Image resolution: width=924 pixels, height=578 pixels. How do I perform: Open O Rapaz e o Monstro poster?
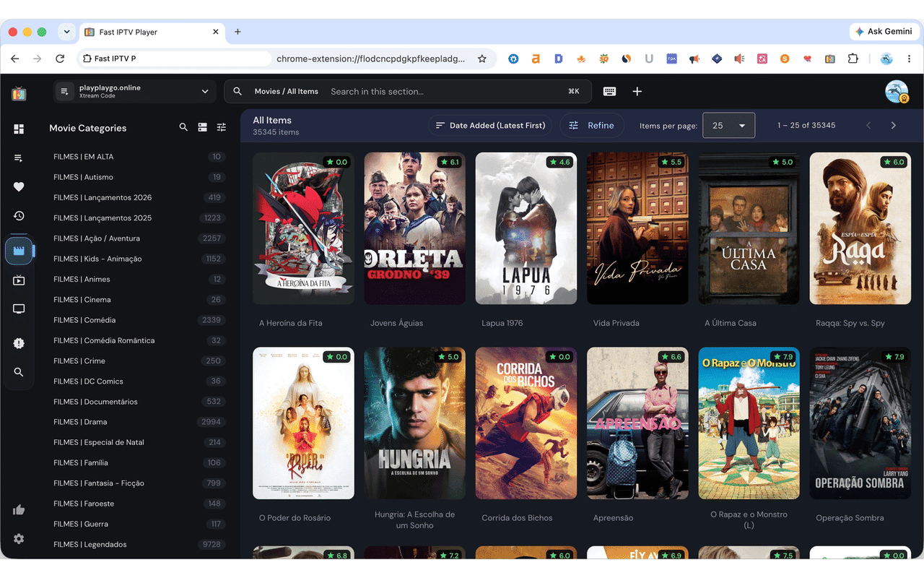tap(749, 423)
